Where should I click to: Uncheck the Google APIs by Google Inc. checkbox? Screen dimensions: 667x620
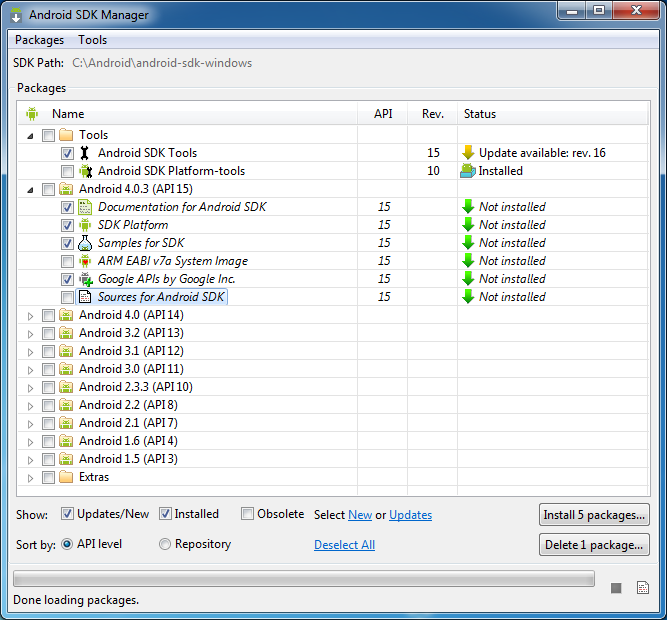click(x=67, y=279)
